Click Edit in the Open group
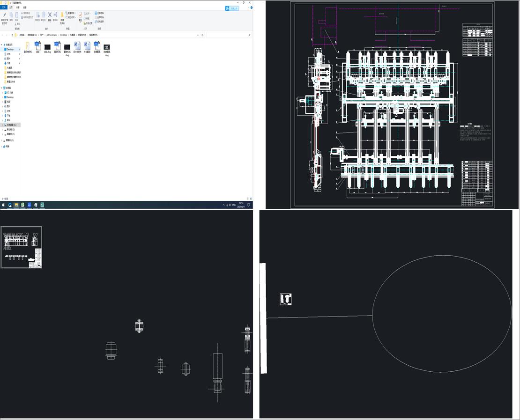Viewport: 520px width, 420px height. 86,19
